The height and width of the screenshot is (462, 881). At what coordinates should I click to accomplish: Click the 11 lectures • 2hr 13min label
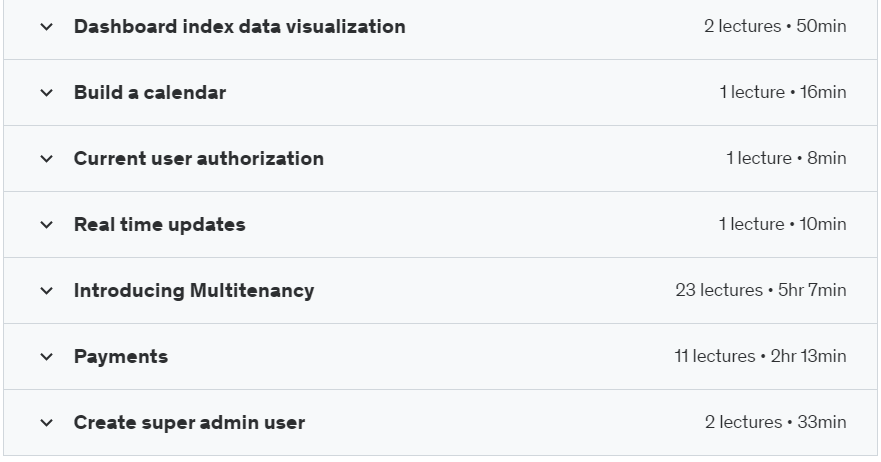click(760, 356)
